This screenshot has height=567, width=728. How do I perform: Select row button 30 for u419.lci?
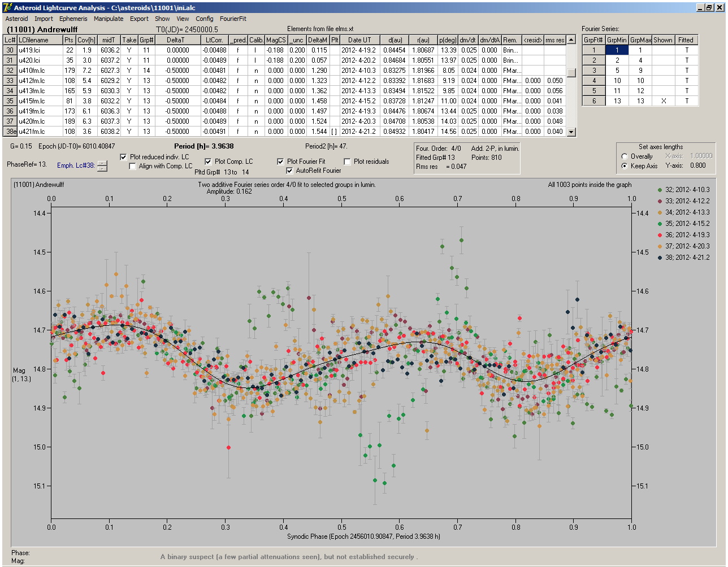point(10,50)
